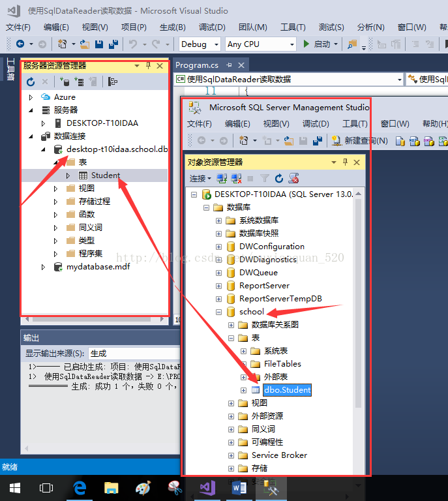Click Navigate Backward in Visual Studio toolbar
The width and height of the screenshot is (448, 501).
pos(20,44)
